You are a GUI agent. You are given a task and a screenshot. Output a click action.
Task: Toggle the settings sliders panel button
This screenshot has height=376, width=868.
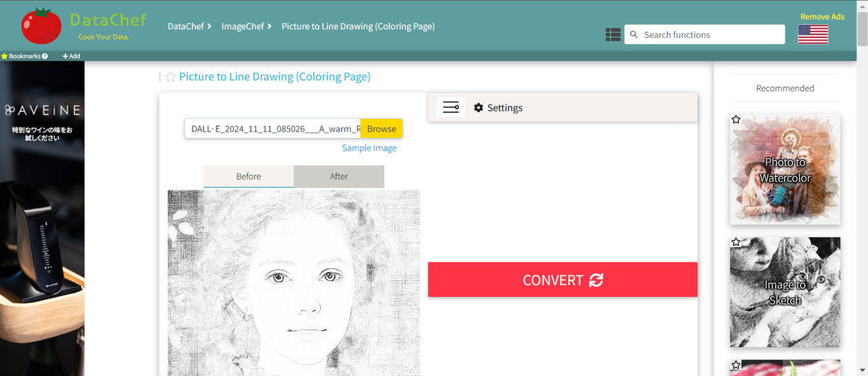451,107
